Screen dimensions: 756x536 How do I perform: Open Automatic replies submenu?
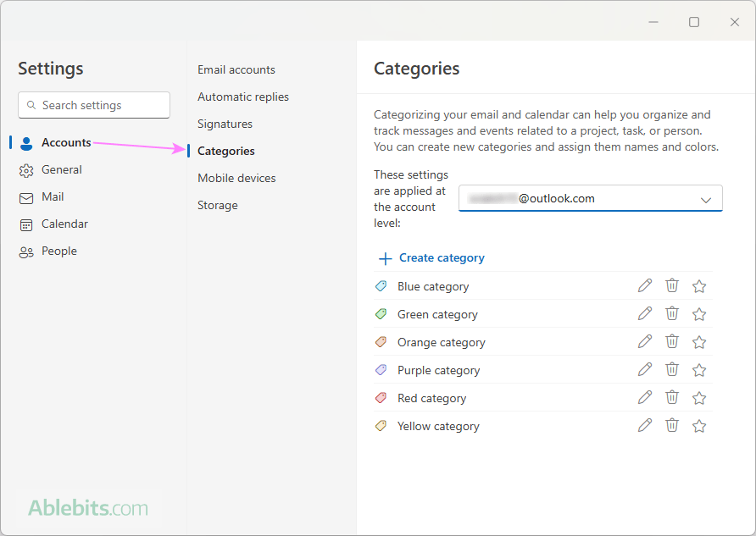pyautogui.click(x=243, y=97)
